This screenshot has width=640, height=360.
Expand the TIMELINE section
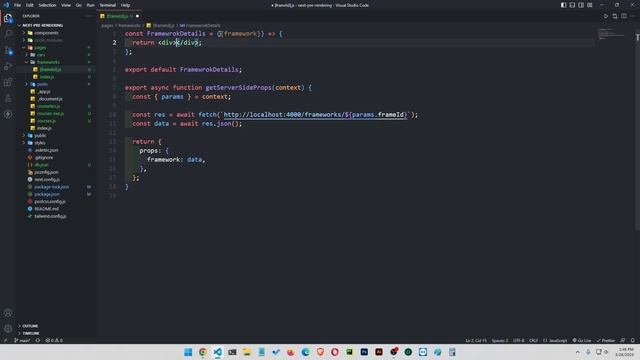(x=31, y=333)
